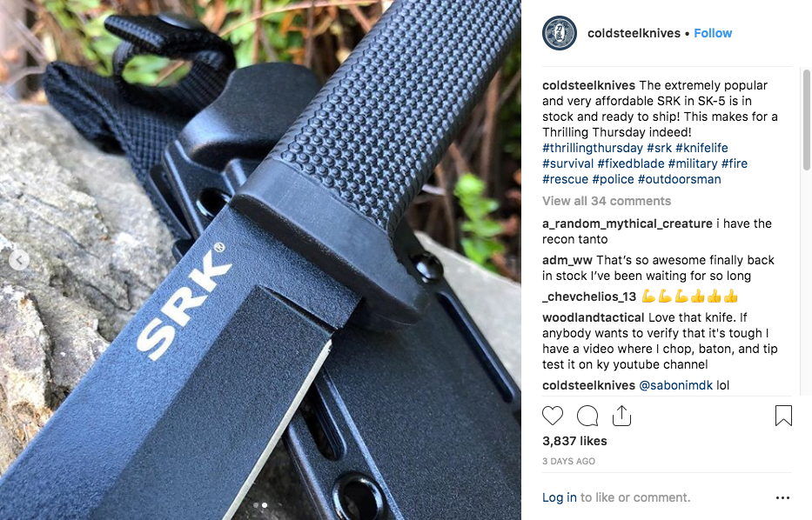Like the post with heart icon
The width and height of the screenshot is (812, 520).
coord(553,416)
